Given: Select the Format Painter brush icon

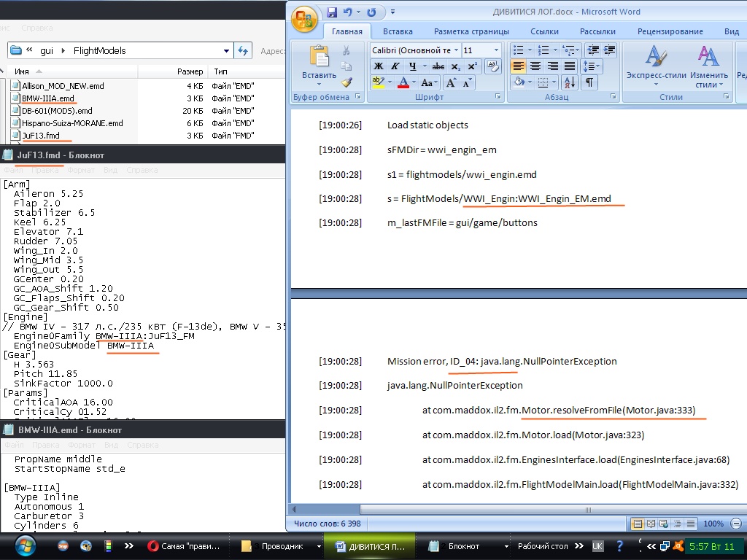Looking at the screenshot, I should click(347, 82).
